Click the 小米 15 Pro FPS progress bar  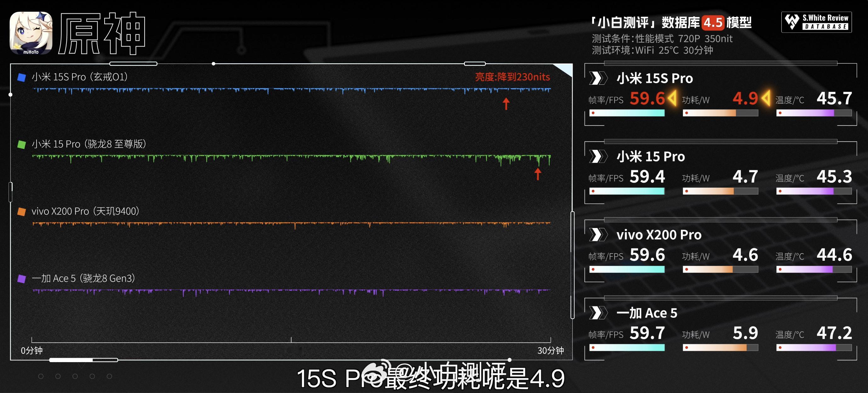627,191
